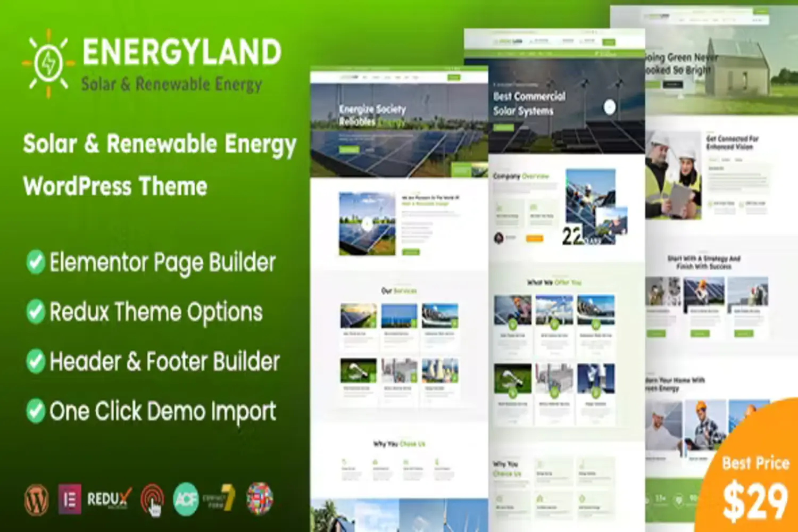Click the red one-click pointer icon
Screen dimensions: 798x532
pos(152,500)
